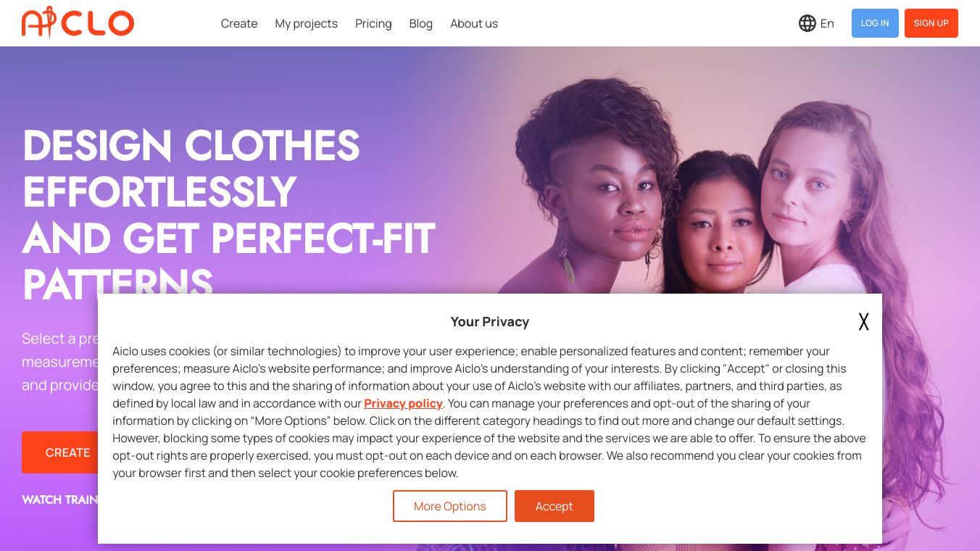Open the Create menu item
Screen dimensions: 980x551
click(239, 23)
